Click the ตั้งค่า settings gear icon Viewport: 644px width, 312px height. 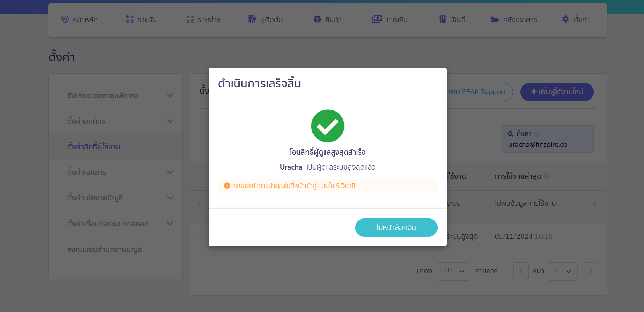[x=565, y=19]
